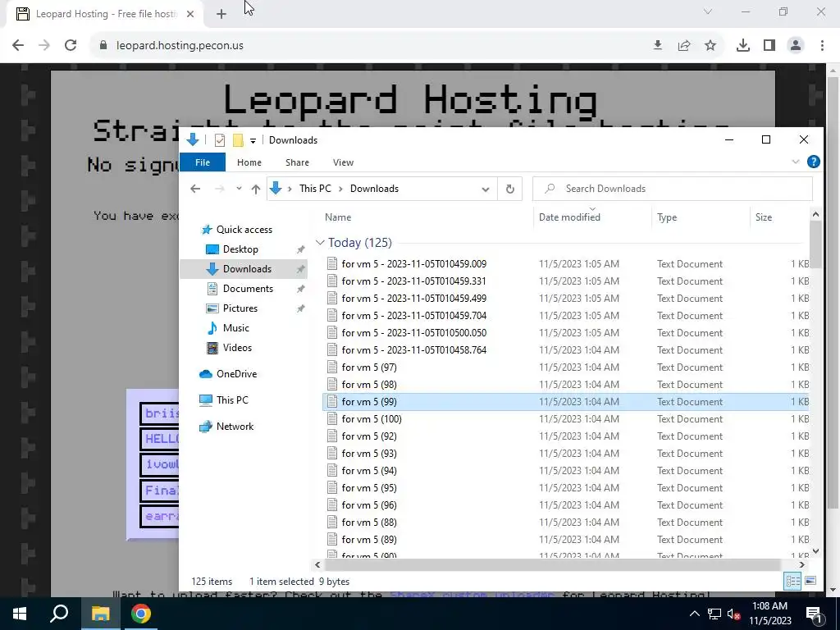Sort by Size column header

point(764,217)
